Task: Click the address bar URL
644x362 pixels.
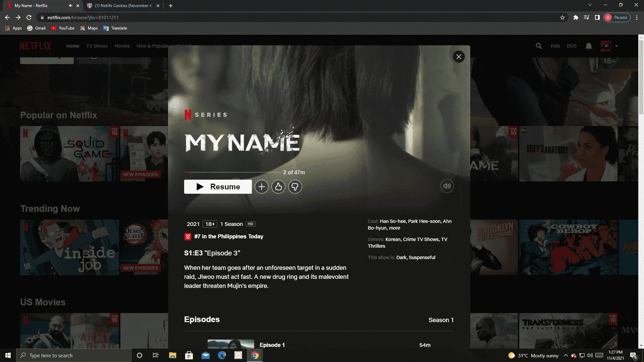Action: coord(83,17)
